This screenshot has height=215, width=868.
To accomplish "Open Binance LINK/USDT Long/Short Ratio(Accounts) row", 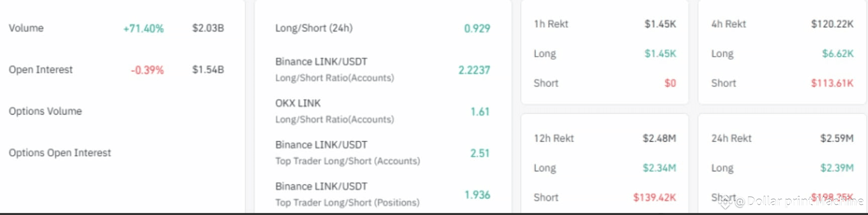I will pyautogui.click(x=383, y=70).
